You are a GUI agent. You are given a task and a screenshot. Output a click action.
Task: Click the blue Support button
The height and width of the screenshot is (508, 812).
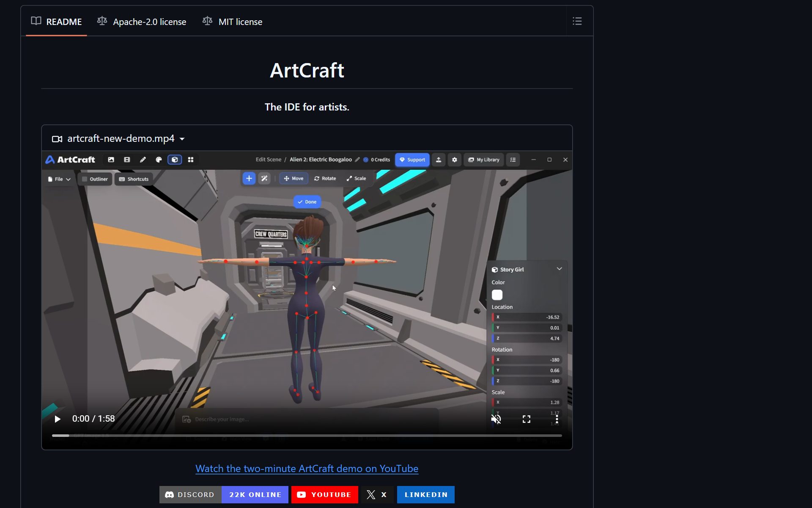point(412,160)
